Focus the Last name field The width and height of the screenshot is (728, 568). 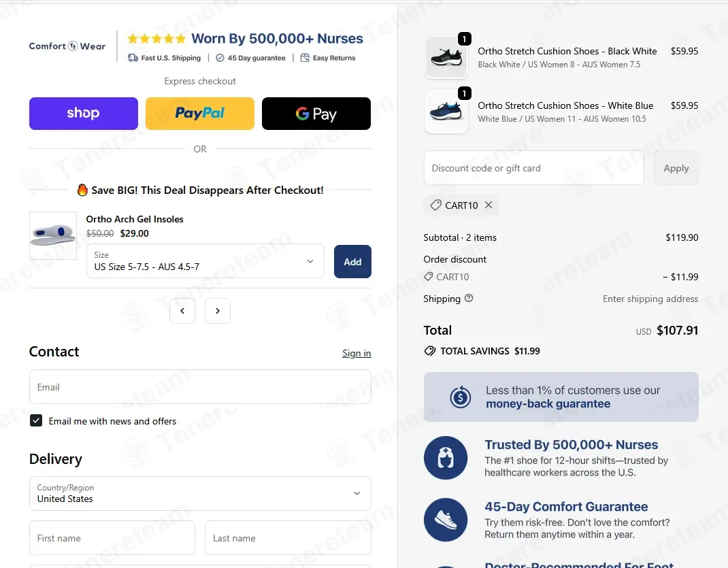(x=288, y=538)
